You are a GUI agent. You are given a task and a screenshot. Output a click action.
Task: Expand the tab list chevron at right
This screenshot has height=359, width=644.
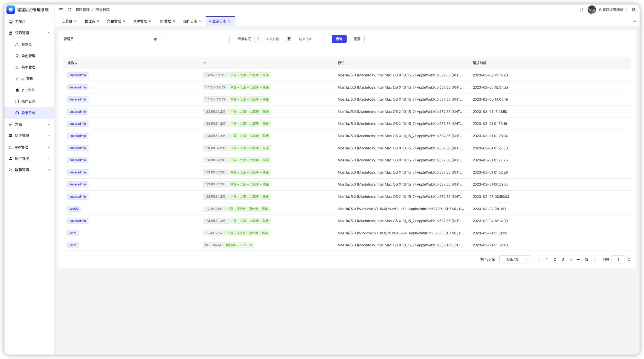coord(635,21)
